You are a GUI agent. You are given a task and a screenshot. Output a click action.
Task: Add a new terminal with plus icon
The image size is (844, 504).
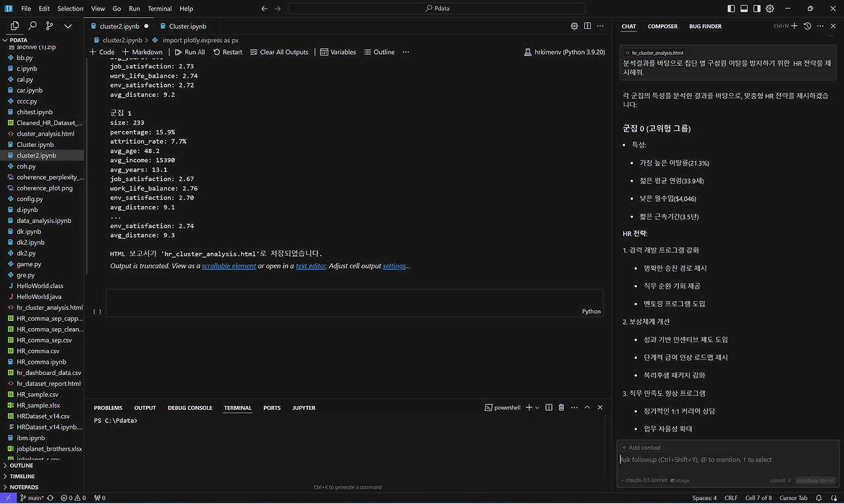(529, 408)
